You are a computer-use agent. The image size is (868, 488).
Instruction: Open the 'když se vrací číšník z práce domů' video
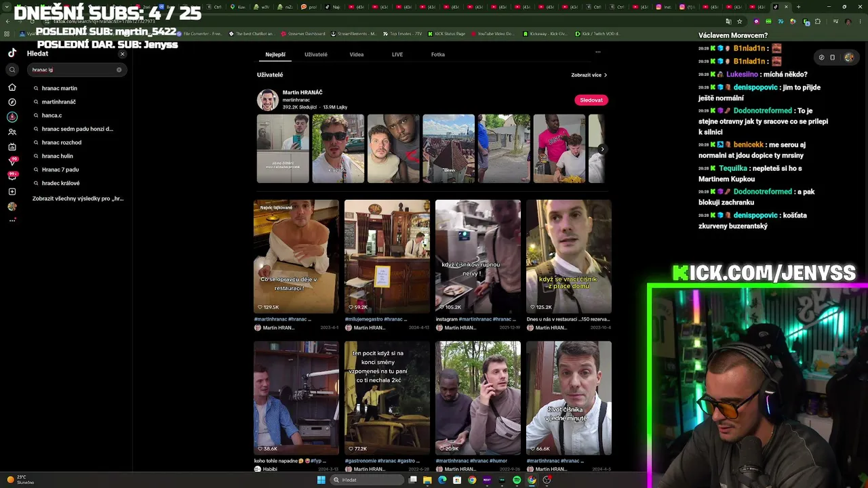point(569,256)
